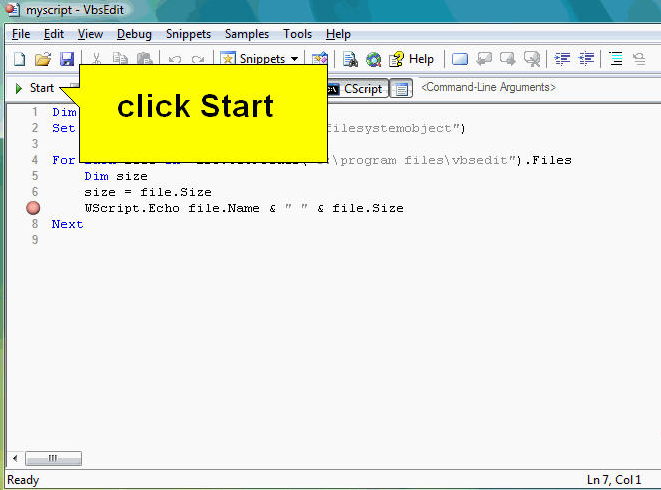Open the Samples menu

[x=247, y=34]
